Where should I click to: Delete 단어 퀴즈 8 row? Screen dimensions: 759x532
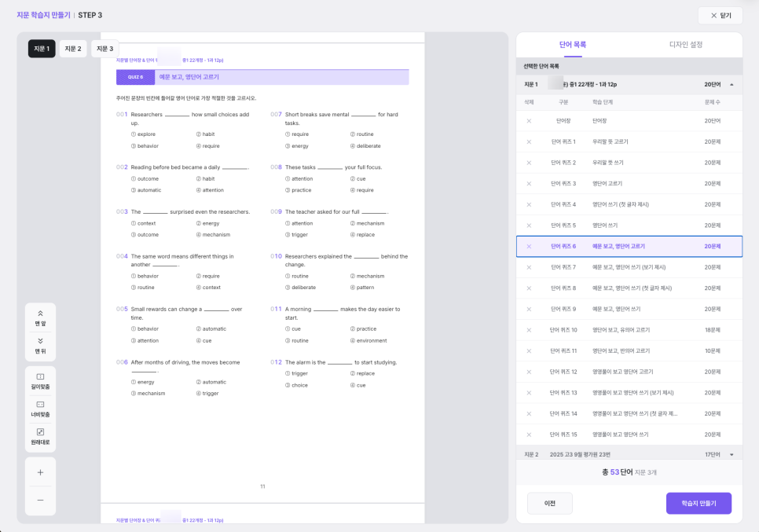tap(529, 288)
